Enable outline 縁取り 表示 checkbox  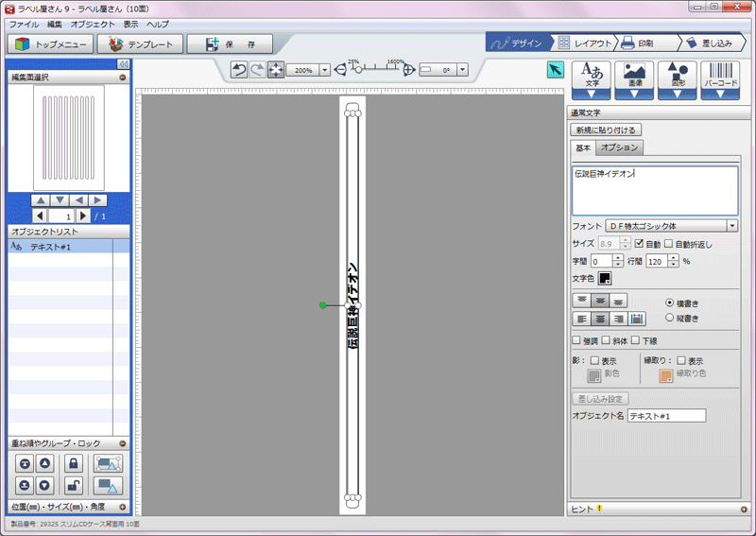[681, 360]
